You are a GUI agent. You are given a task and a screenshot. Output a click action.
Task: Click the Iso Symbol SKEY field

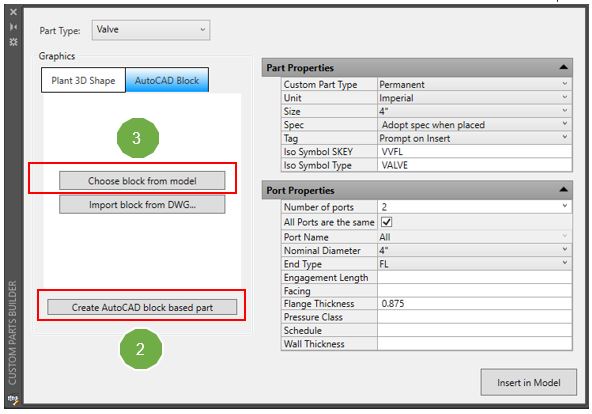pyautogui.click(x=474, y=152)
